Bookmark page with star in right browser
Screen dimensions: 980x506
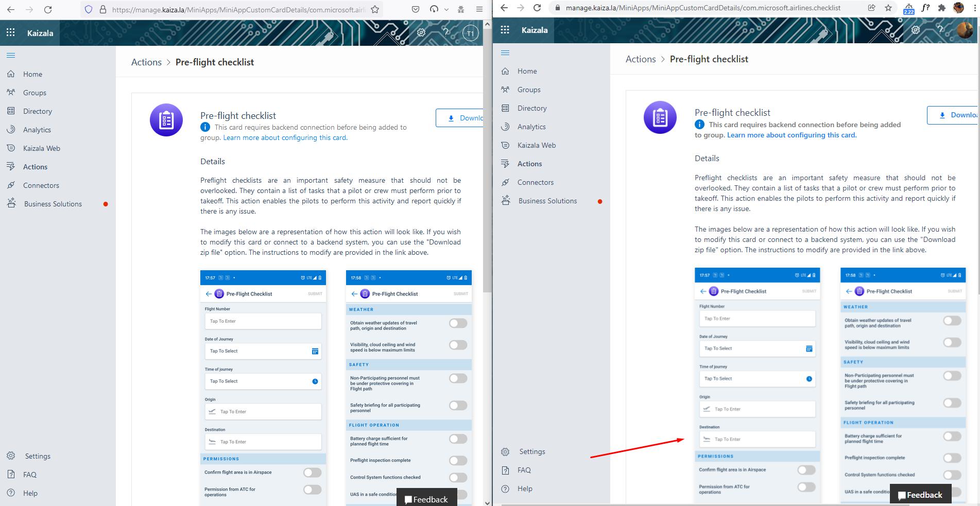(888, 8)
